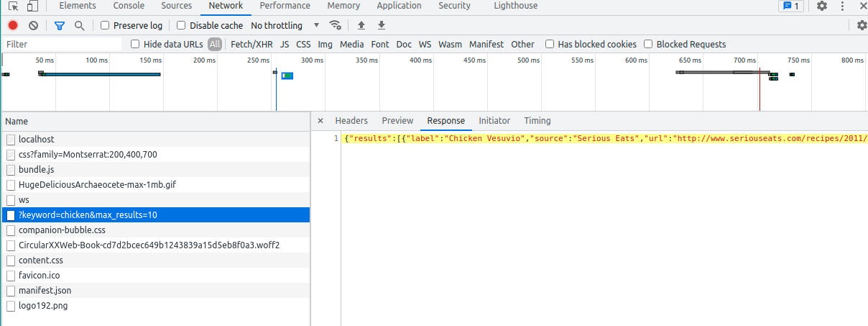This screenshot has height=326, width=868.
Task: Switch to the Sources tab
Action: pos(177,6)
